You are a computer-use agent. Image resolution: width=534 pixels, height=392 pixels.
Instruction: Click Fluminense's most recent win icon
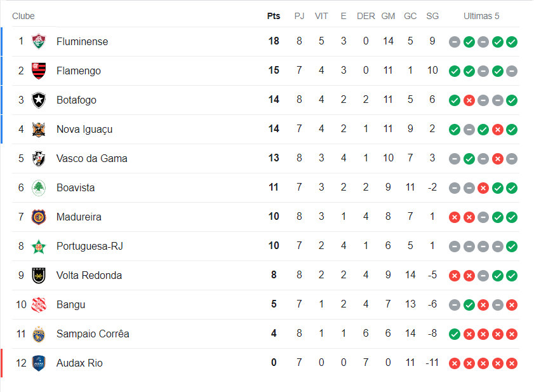(512, 42)
